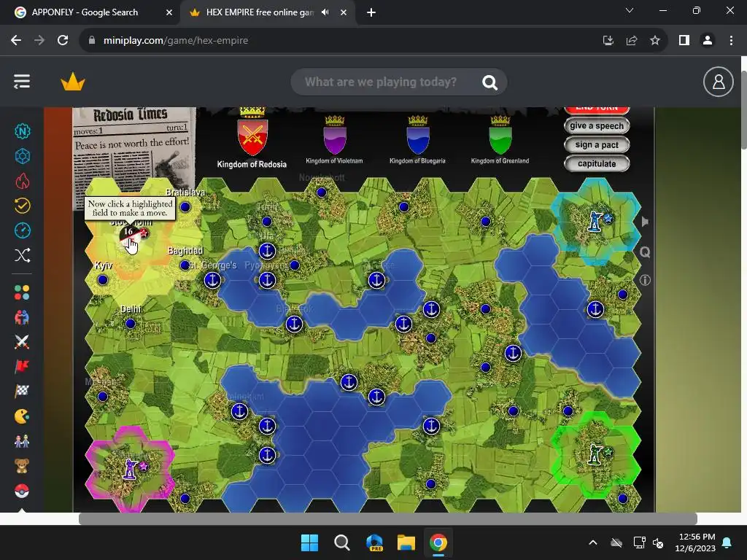Image resolution: width=747 pixels, height=560 pixels.
Task: Show hidden system tray icons
Action: click(592, 542)
